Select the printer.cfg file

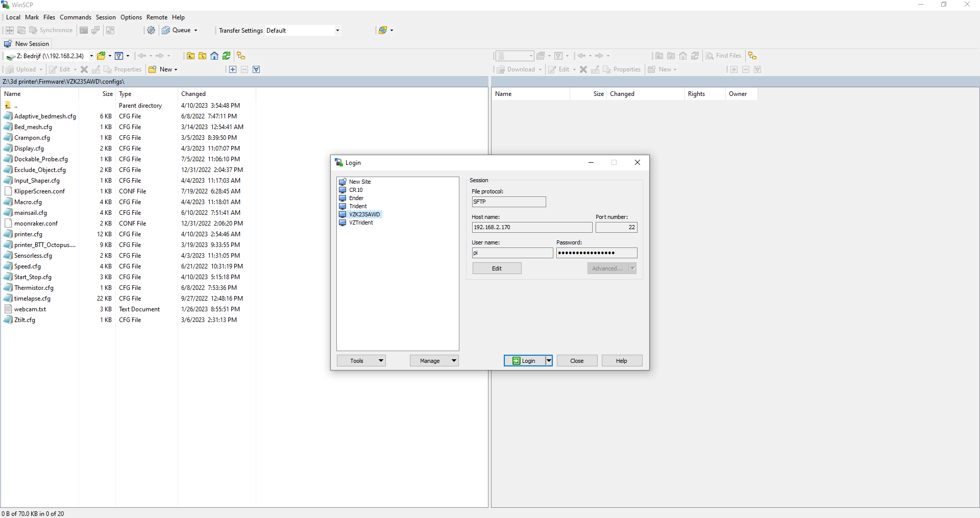29,234
